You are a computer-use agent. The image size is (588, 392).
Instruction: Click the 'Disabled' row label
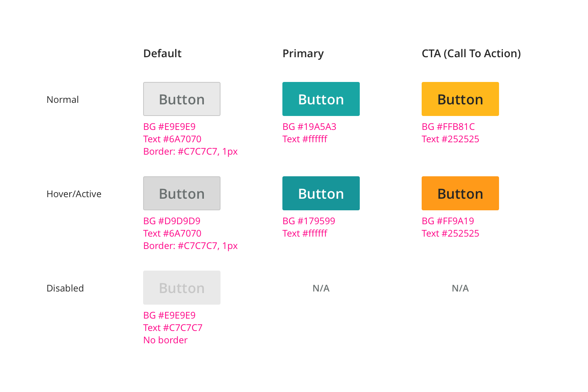tap(65, 288)
